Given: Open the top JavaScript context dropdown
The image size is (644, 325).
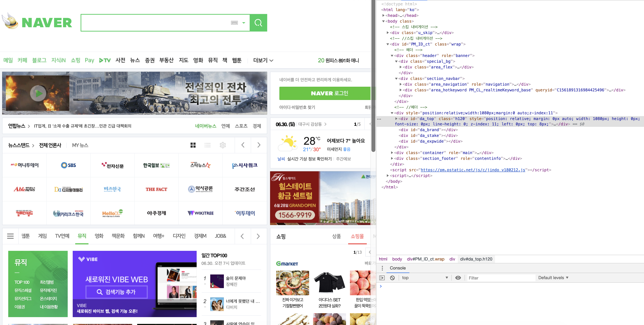Looking at the screenshot, I should pyautogui.click(x=425, y=278).
